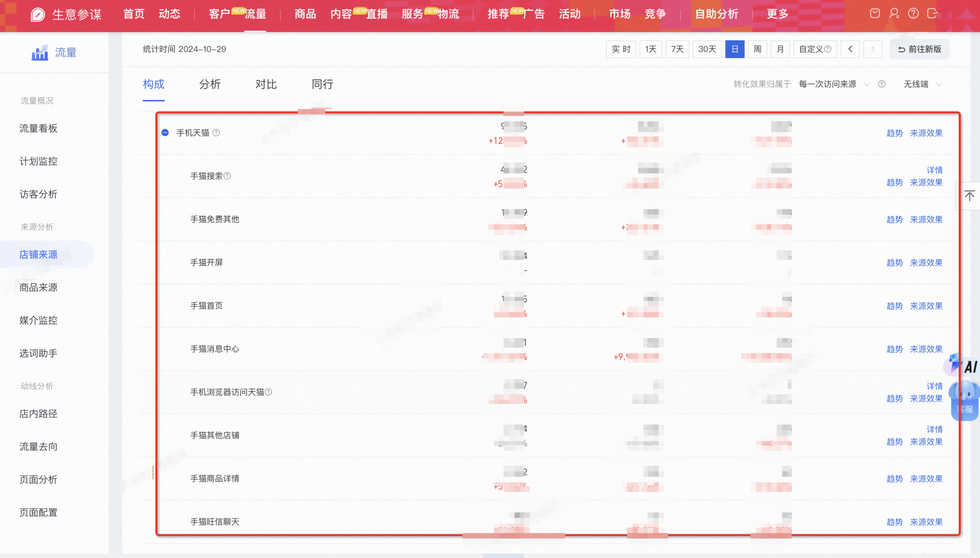Click the 前往新版 button
The width and height of the screenshot is (980, 558).
click(919, 49)
